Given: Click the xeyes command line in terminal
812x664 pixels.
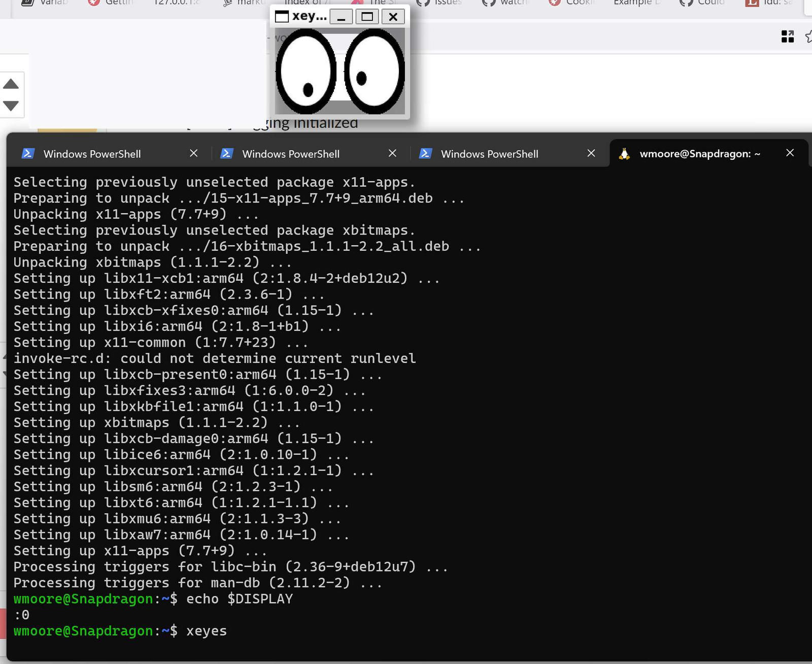Looking at the screenshot, I should (x=206, y=631).
